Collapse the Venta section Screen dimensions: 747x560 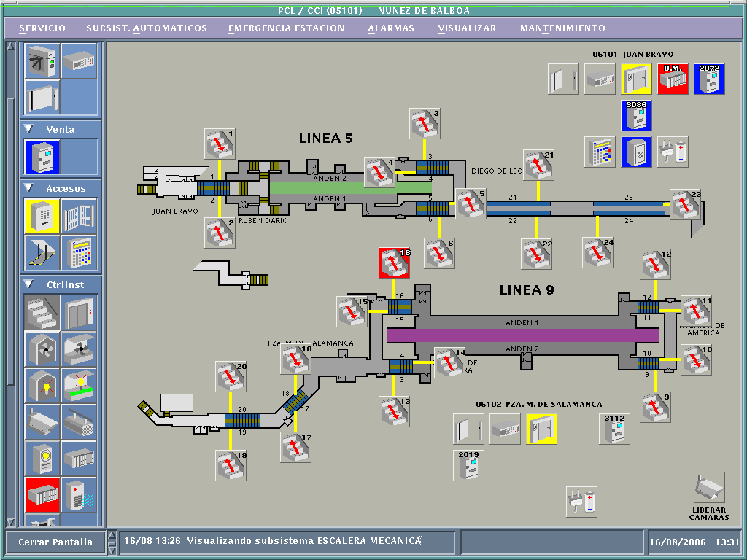(x=29, y=129)
